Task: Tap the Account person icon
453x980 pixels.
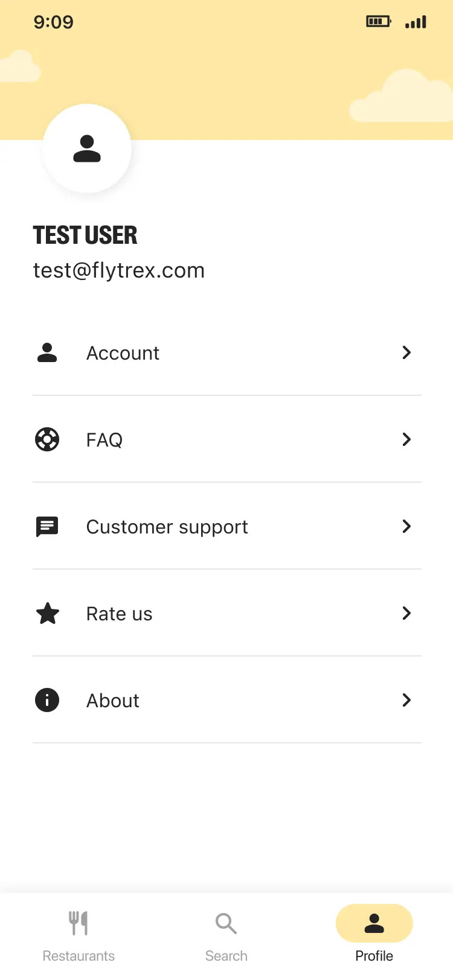Action: coord(47,352)
